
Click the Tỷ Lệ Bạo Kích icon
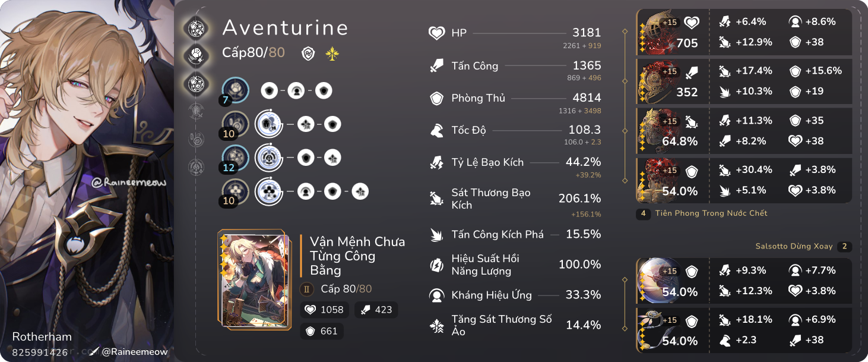437,162
